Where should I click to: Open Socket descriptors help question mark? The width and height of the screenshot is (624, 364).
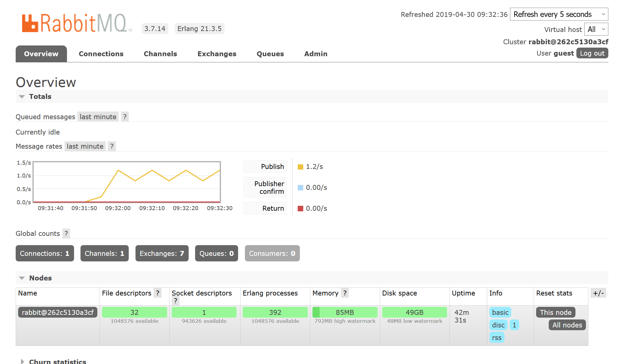click(x=175, y=301)
